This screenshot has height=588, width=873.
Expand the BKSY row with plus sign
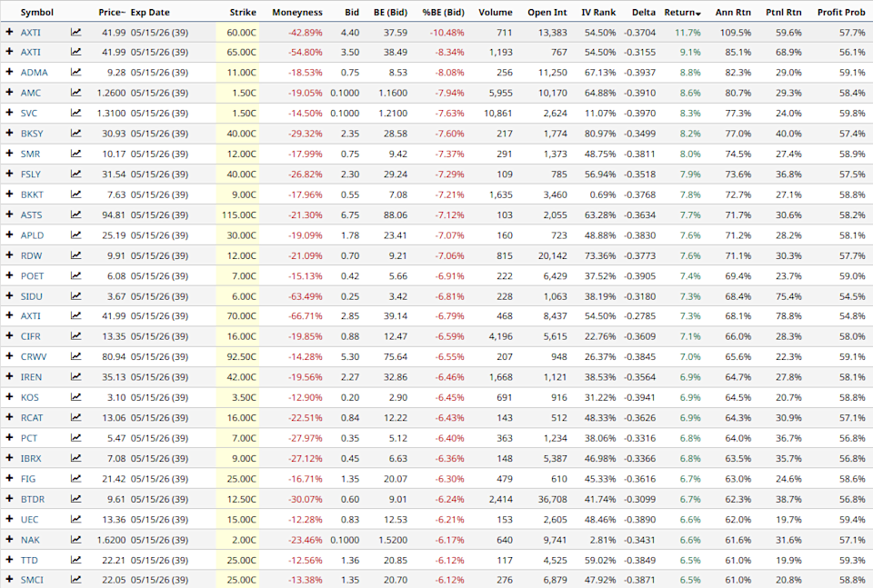point(9,134)
